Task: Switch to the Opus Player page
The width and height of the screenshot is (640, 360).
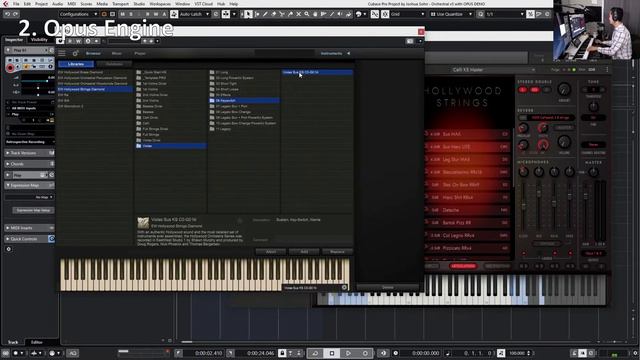Action: tap(140, 53)
